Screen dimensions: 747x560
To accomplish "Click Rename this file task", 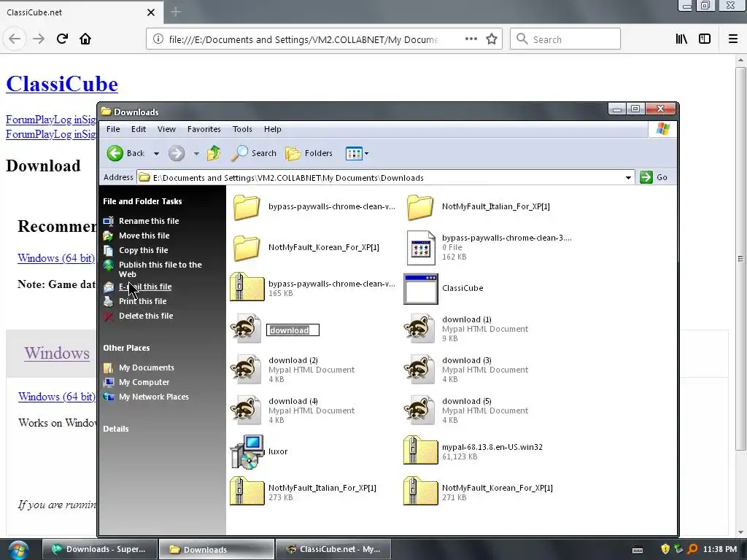I will coord(149,221).
